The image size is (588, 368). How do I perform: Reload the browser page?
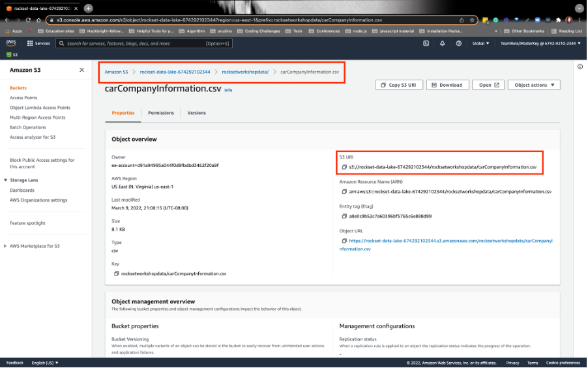[28, 20]
